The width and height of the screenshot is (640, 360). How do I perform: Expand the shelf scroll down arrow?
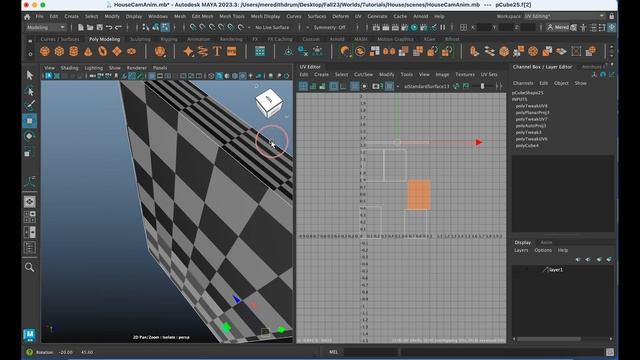coord(611,56)
